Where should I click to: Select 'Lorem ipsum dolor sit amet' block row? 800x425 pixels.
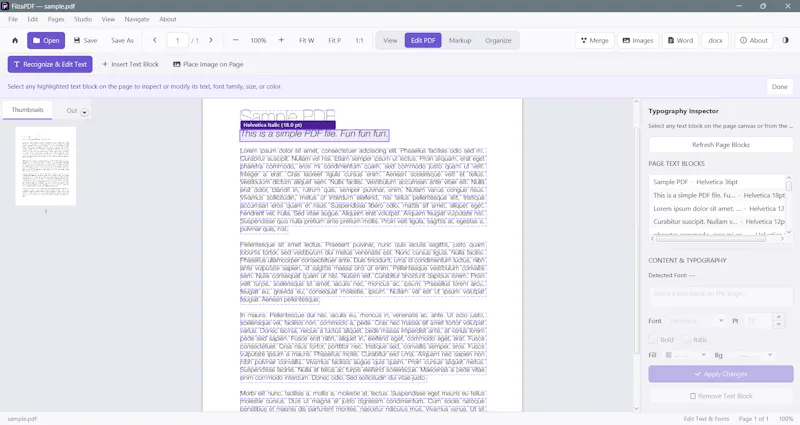[718, 208]
